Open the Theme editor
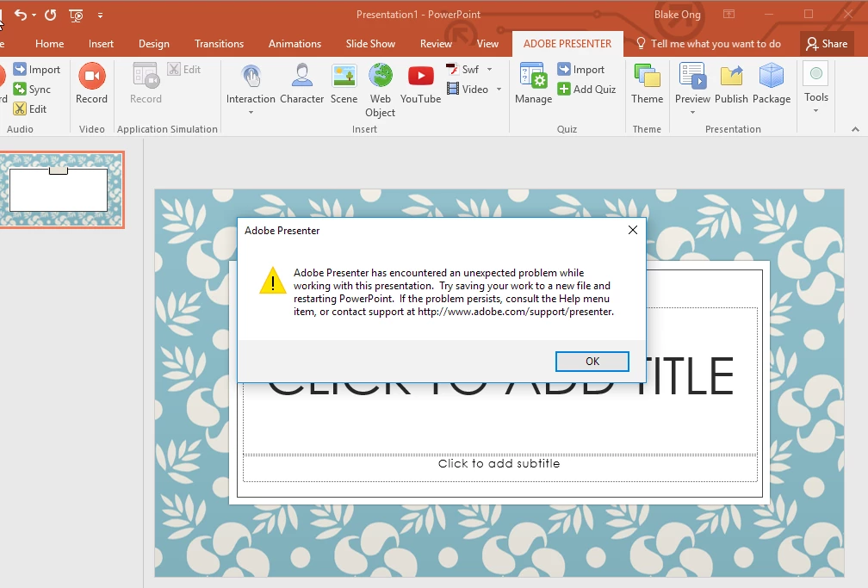 (x=647, y=84)
